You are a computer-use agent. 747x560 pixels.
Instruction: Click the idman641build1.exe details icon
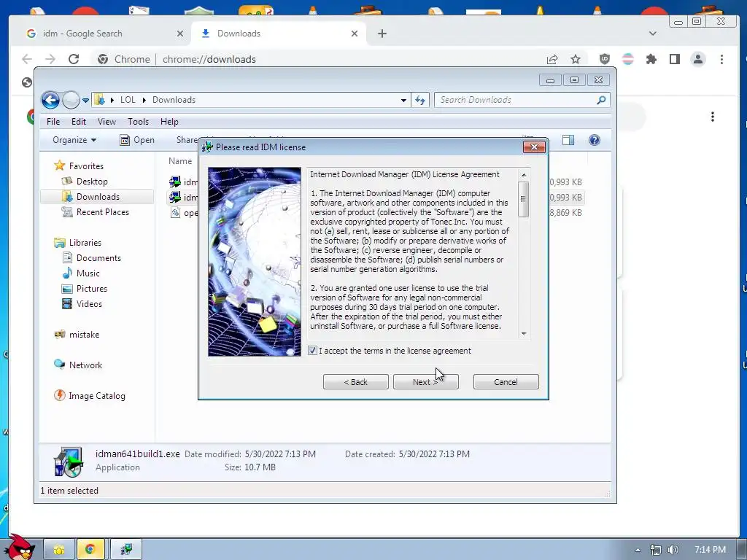pyautogui.click(x=69, y=462)
